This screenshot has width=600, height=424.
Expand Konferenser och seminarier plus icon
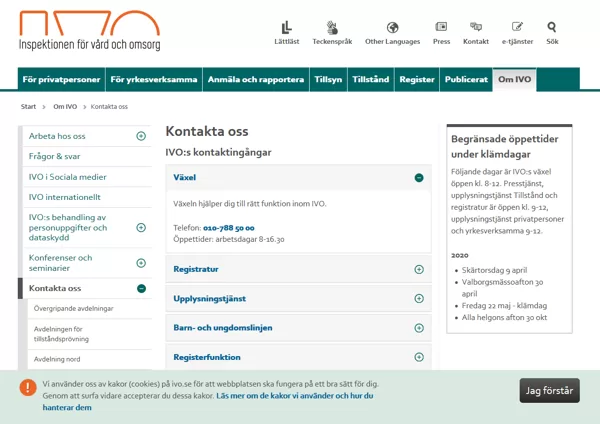point(141,263)
